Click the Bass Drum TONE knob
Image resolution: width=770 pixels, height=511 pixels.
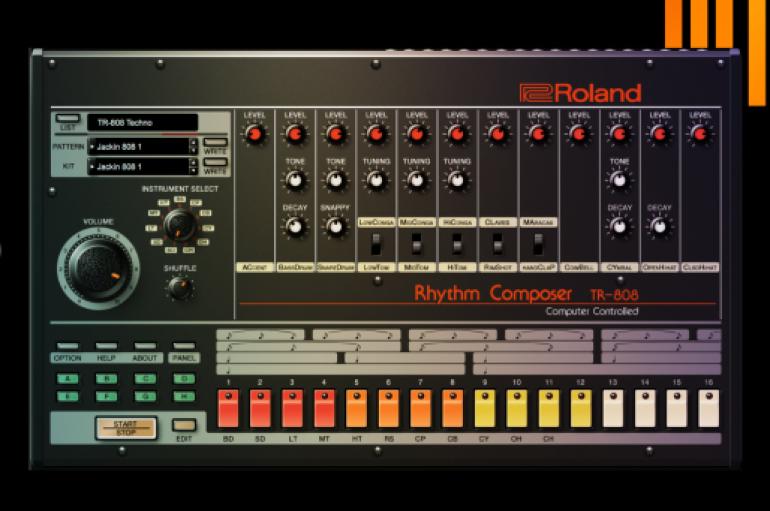(295, 181)
